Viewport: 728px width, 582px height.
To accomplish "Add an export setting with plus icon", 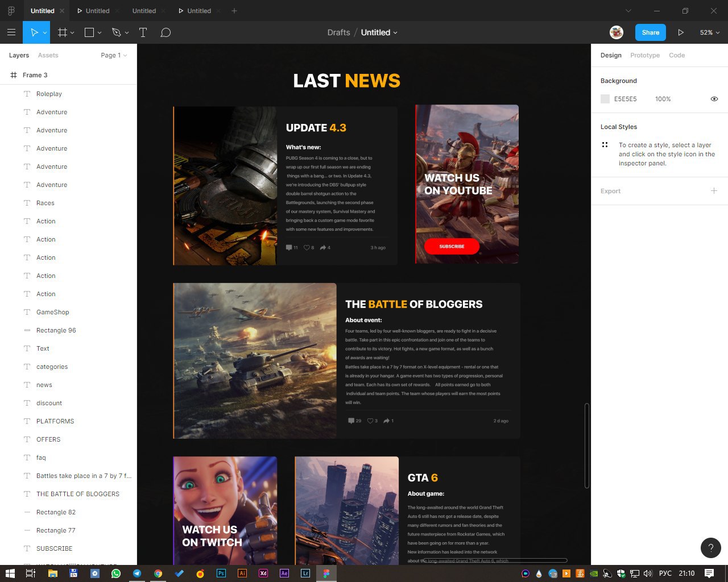I will [x=714, y=191].
